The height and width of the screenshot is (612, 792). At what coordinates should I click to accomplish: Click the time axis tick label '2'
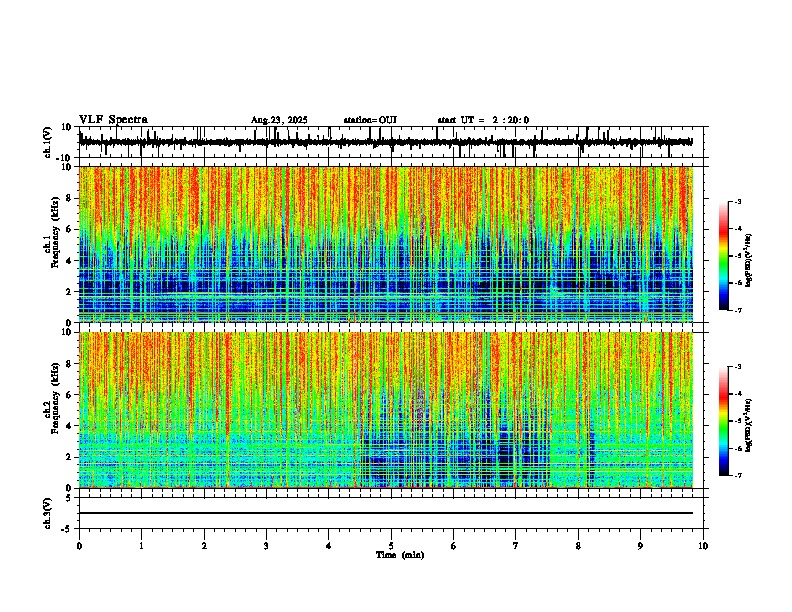click(204, 546)
